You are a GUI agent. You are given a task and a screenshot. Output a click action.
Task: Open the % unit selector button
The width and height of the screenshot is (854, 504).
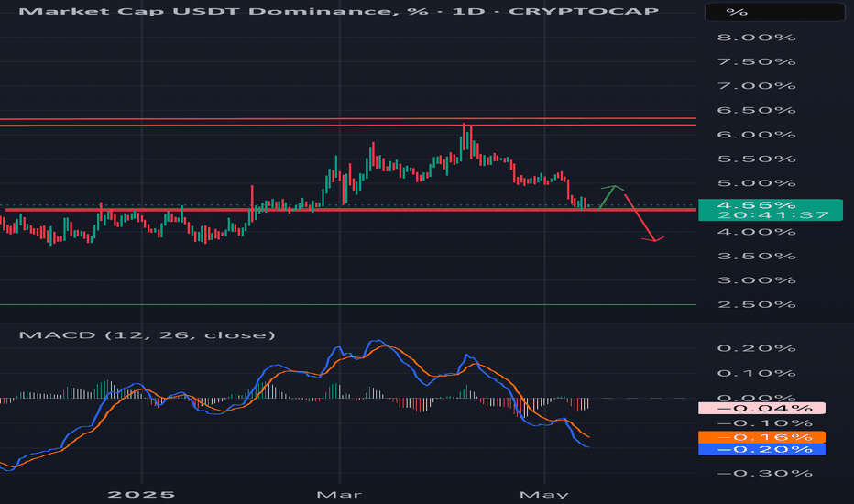click(x=774, y=12)
